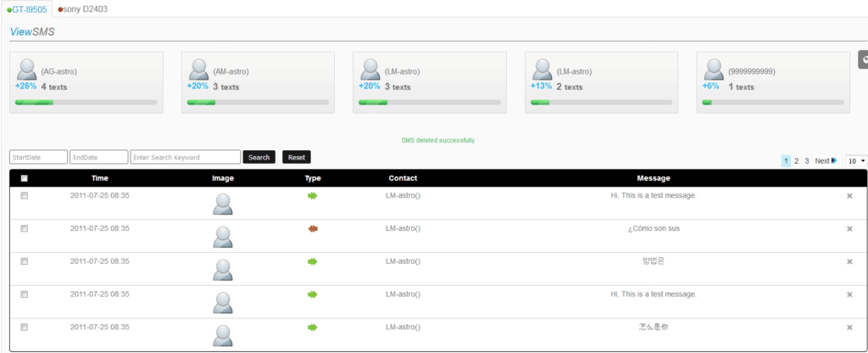Click the Image column header
This screenshot has height=353, width=868.
point(223,178)
